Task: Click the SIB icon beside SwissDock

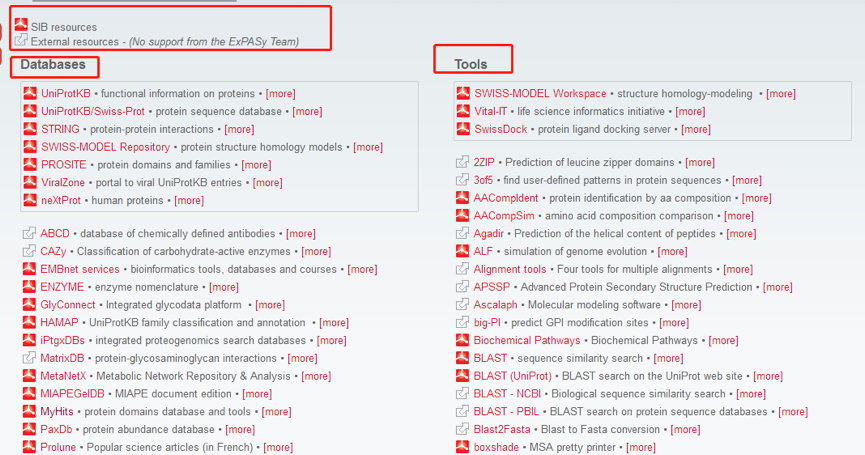Action: click(x=463, y=129)
